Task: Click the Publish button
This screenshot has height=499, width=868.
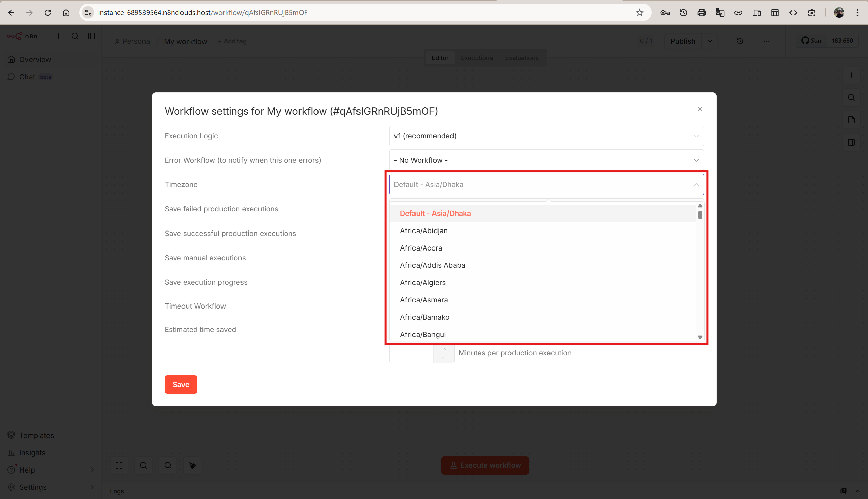Action: tap(683, 41)
